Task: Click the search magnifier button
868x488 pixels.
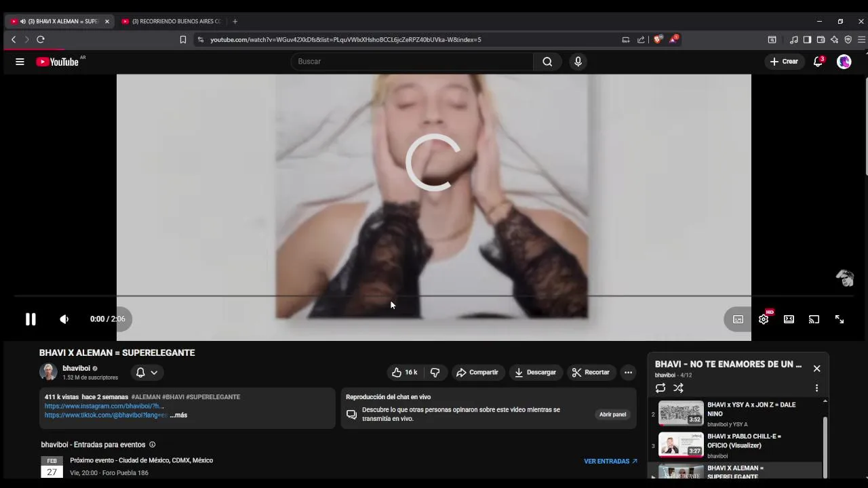Action: click(547, 62)
